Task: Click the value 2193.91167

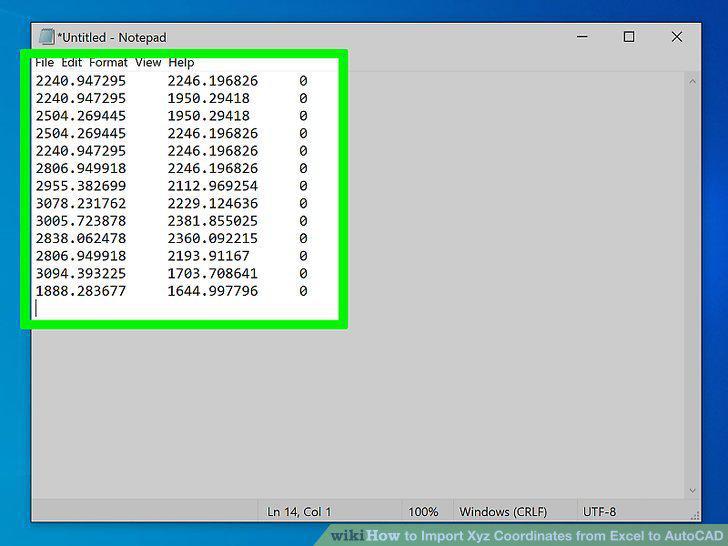Action: (208, 256)
